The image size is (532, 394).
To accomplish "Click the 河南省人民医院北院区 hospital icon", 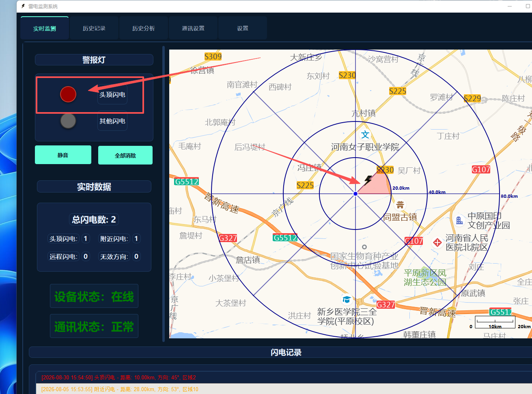I will coord(437,242).
